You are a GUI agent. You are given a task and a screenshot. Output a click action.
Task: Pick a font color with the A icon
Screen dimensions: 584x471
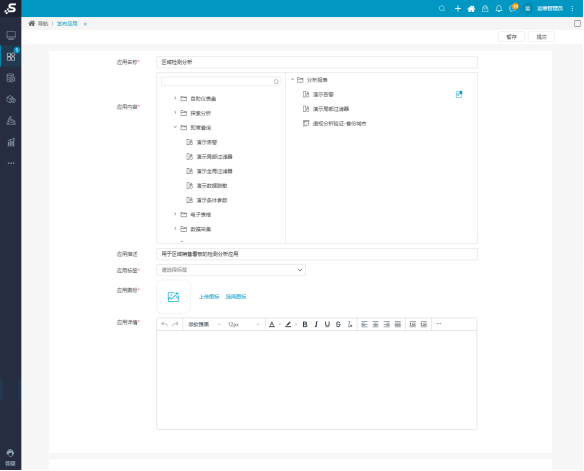[272, 324]
